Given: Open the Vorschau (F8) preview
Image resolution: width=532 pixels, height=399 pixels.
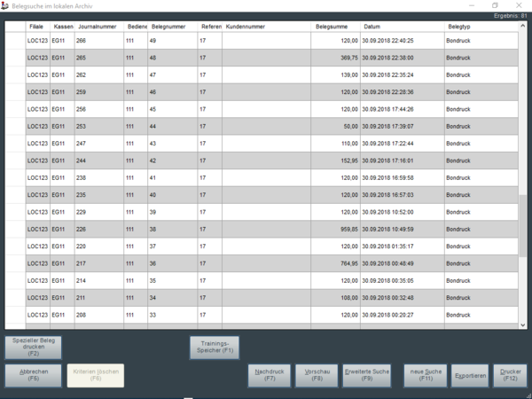Looking at the screenshot, I should 317,375.
